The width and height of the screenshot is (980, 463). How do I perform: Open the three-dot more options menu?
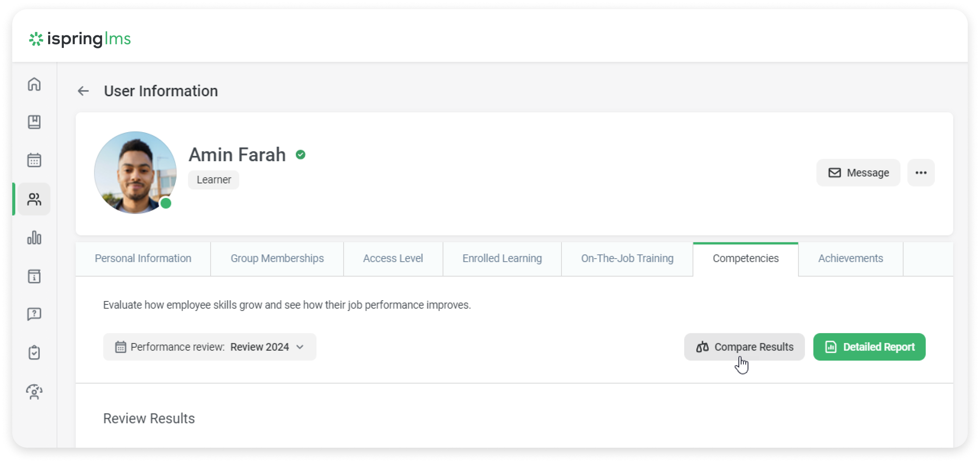(x=921, y=173)
